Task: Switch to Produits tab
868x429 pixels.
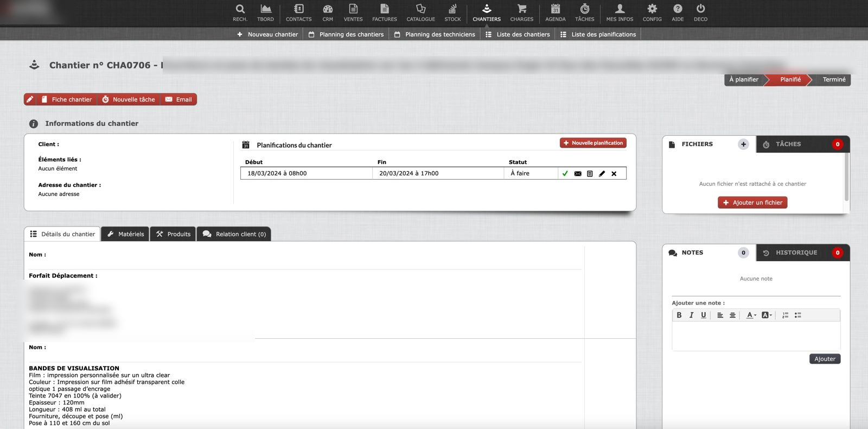Action: (174, 234)
